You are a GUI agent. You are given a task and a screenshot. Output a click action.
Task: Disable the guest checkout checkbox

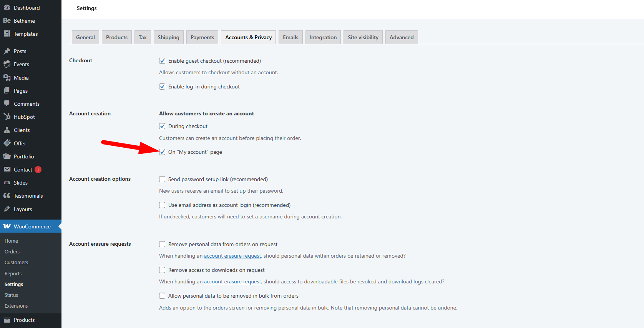162,61
